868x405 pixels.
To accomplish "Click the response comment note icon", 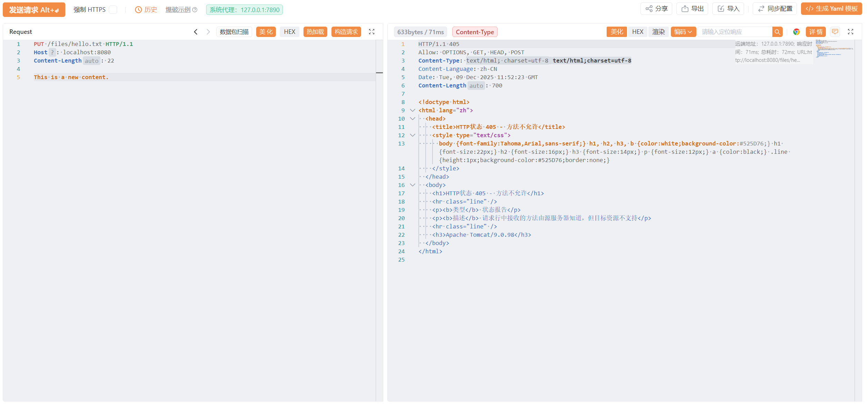I will coord(835,32).
